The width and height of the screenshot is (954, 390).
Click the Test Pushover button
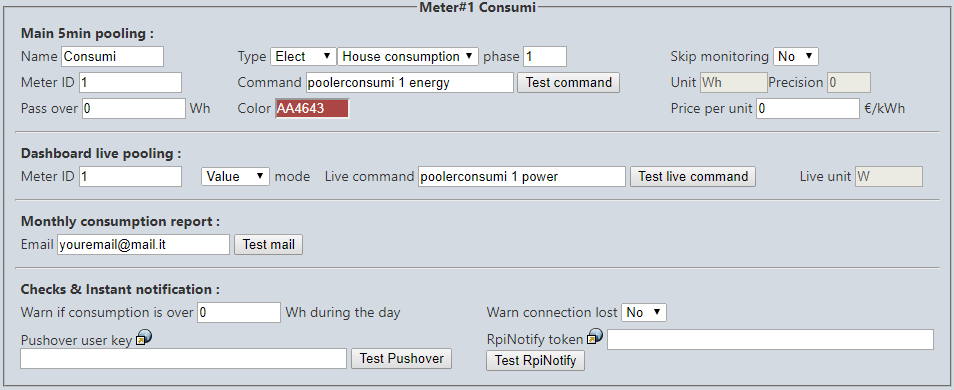tap(402, 358)
